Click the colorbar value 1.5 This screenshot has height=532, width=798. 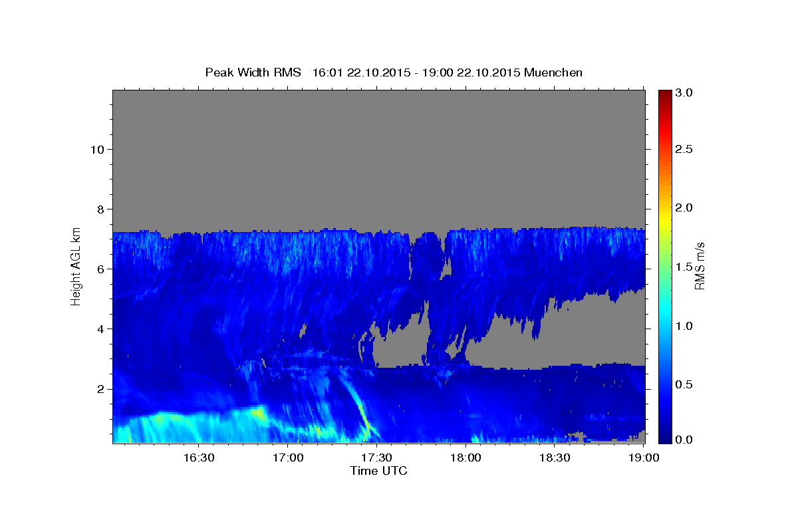[x=685, y=267]
